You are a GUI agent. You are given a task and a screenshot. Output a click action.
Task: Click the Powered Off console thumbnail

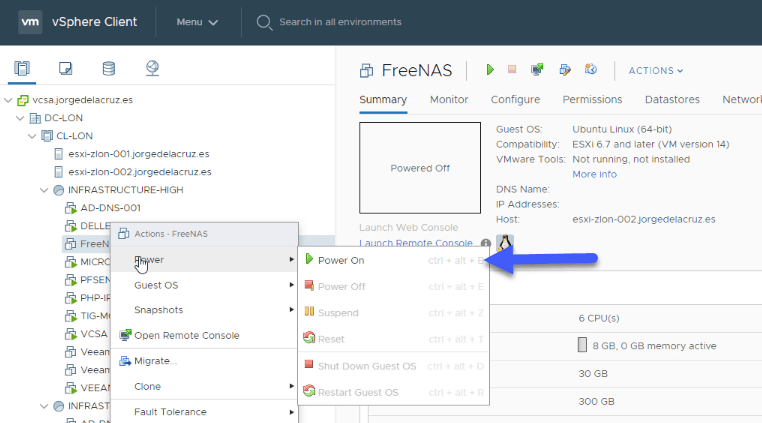(x=420, y=168)
